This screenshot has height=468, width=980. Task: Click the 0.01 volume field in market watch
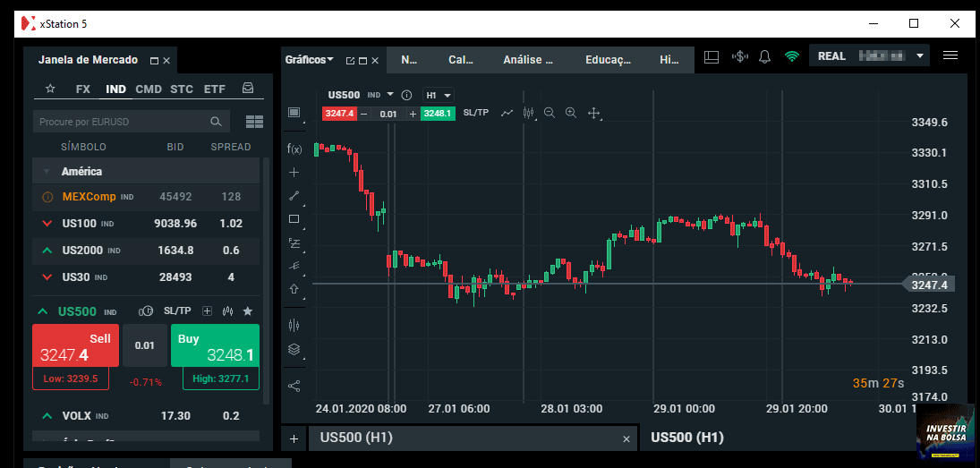click(x=144, y=345)
